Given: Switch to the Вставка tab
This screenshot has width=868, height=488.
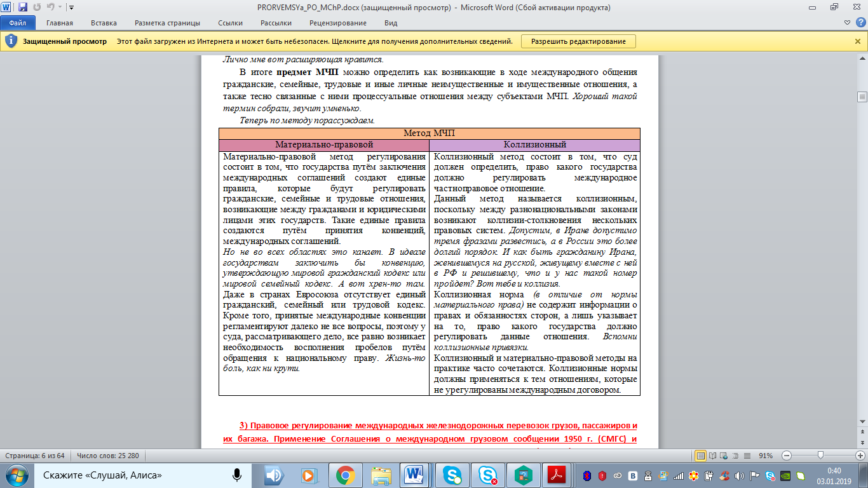Looking at the screenshot, I should pos(104,23).
